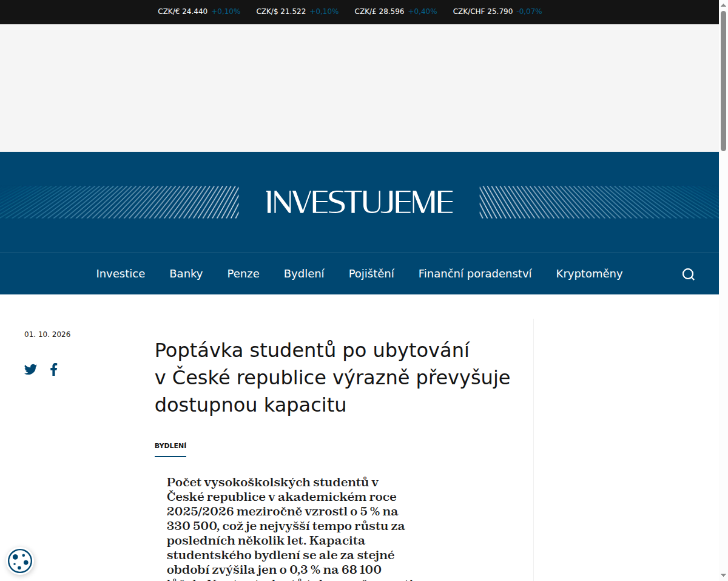Screen dimensions: 728x581
Task: Open the Kryptoměny section
Action: click(x=589, y=274)
